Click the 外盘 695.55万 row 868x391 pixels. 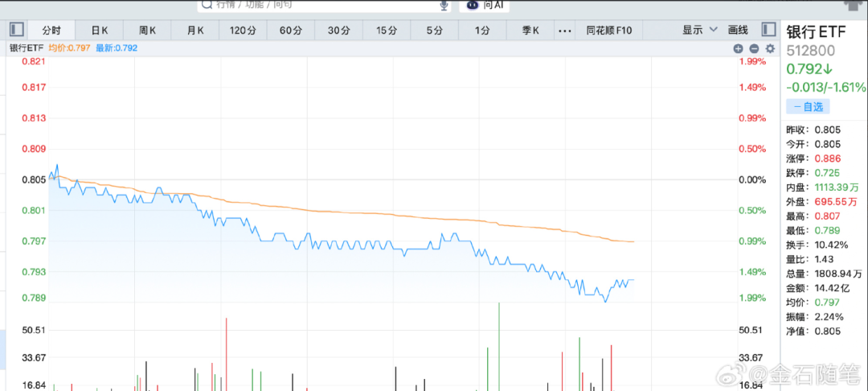click(x=822, y=202)
